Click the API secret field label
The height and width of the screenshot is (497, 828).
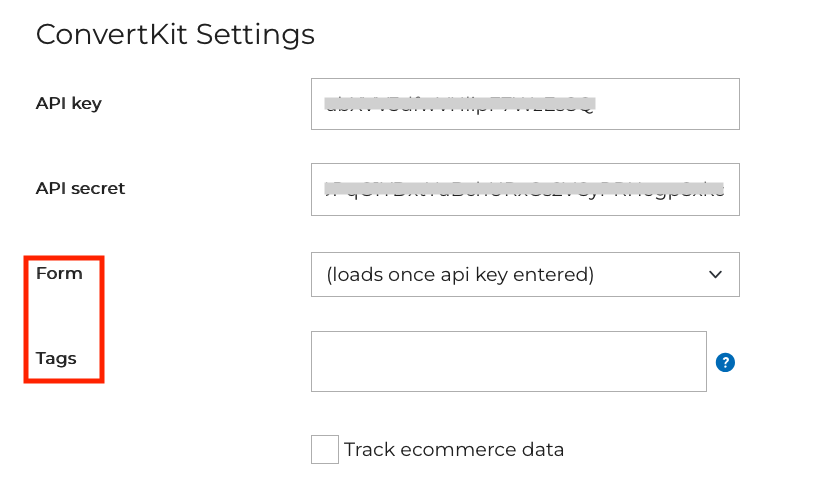[80, 188]
